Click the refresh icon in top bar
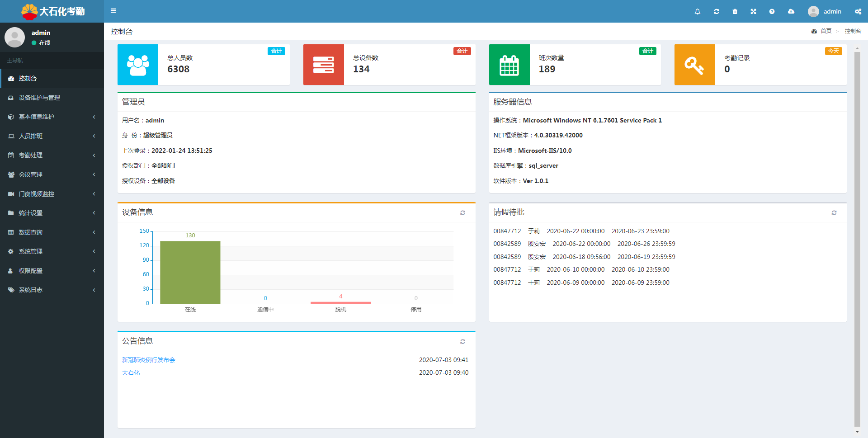The height and width of the screenshot is (438, 868). point(717,11)
